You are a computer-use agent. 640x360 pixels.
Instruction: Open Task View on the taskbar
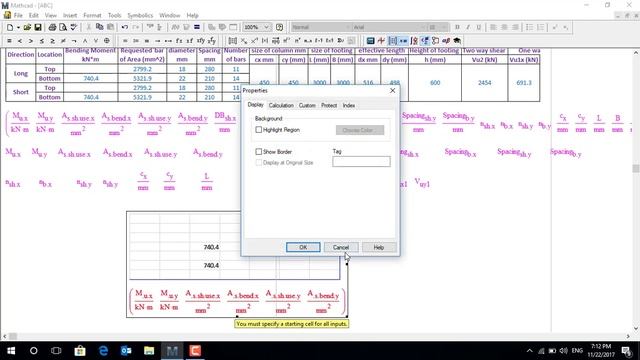(56, 351)
